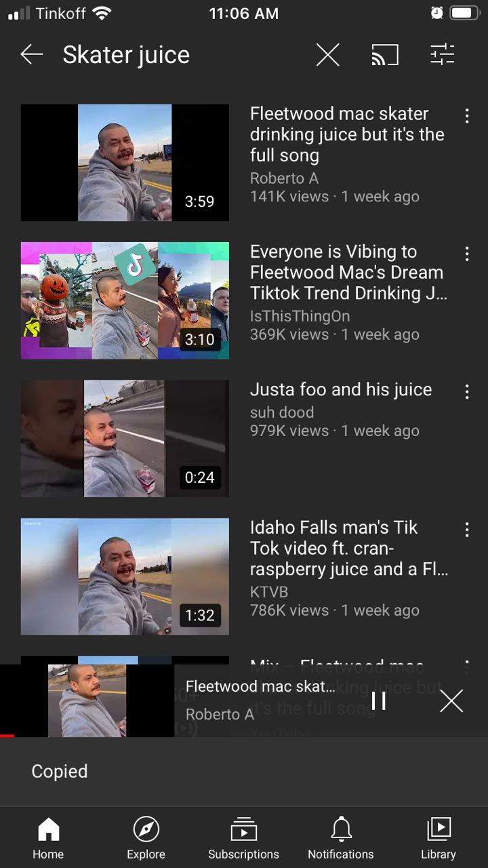This screenshot has width=488, height=868.
Task: Open the Subscriptions tab
Action: pos(243,838)
